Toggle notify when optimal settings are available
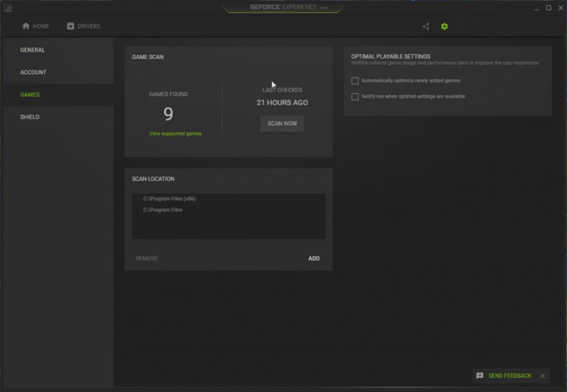Image resolution: width=567 pixels, height=392 pixels. 355,96
